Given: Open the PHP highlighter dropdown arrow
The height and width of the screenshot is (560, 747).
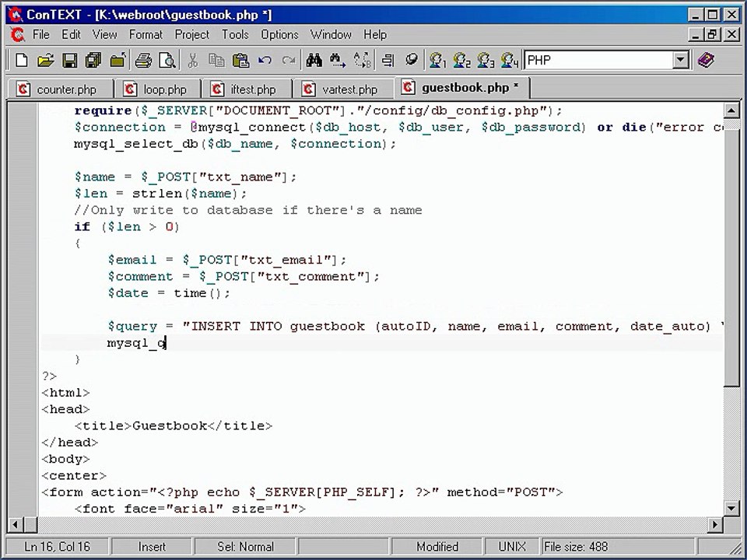Looking at the screenshot, I should [681, 61].
